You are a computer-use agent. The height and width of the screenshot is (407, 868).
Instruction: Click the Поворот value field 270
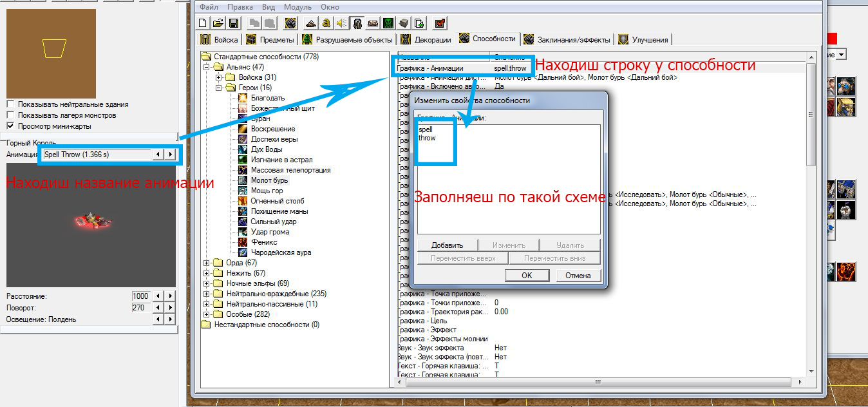[140, 308]
